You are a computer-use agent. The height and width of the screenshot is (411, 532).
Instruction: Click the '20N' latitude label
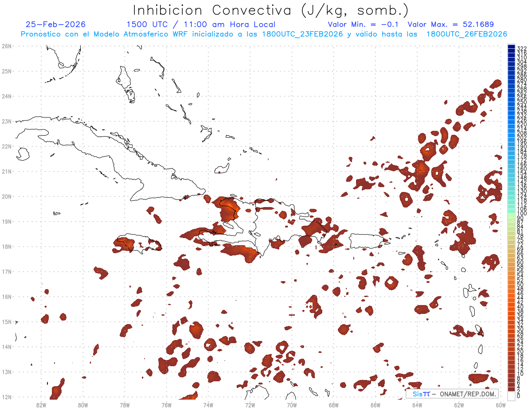click(7, 196)
